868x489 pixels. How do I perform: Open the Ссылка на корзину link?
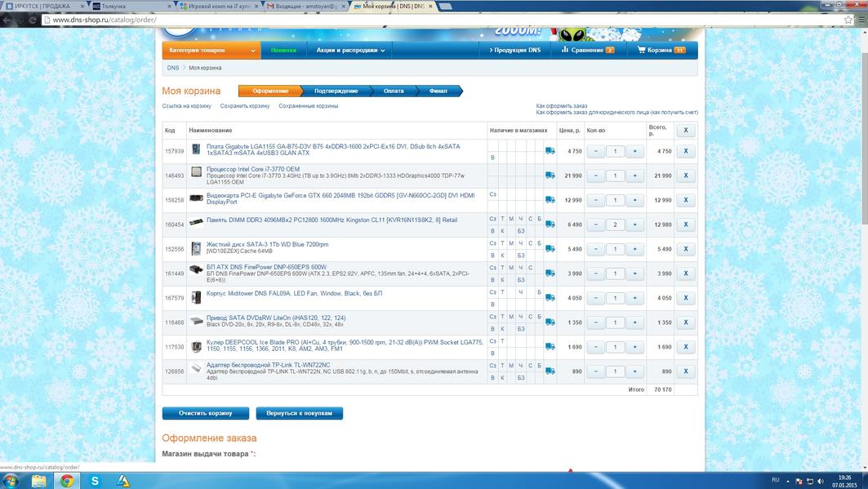pyautogui.click(x=186, y=105)
